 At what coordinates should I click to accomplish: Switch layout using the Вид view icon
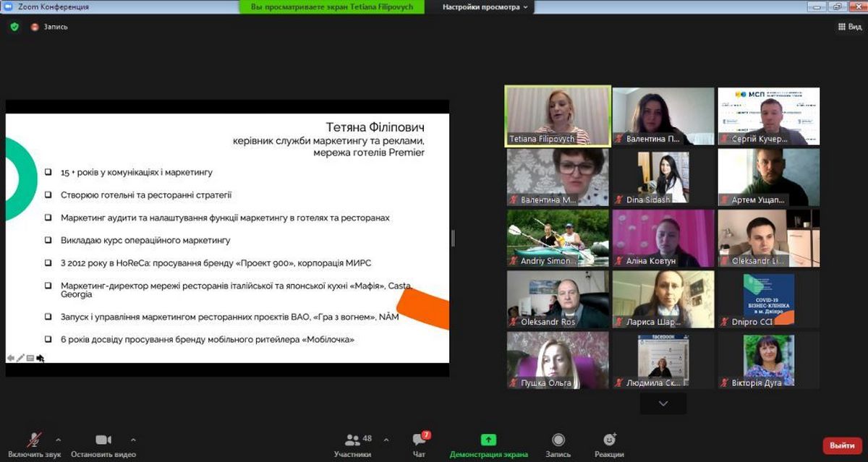click(850, 27)
